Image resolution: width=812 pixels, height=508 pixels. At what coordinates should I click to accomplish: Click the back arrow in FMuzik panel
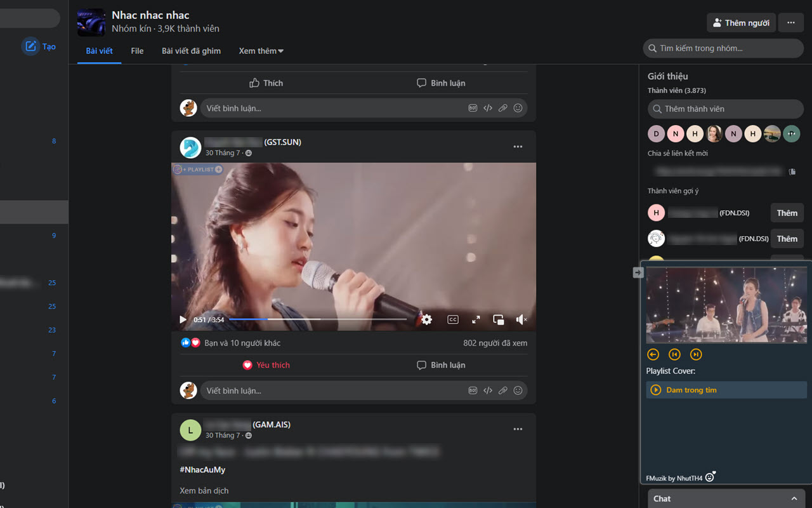[x=652, y=354]
